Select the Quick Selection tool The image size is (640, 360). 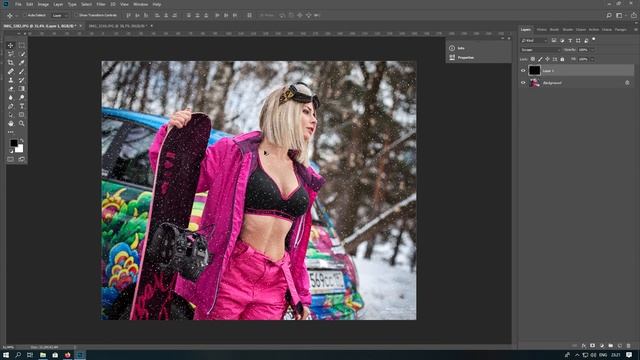coord(22,54)
